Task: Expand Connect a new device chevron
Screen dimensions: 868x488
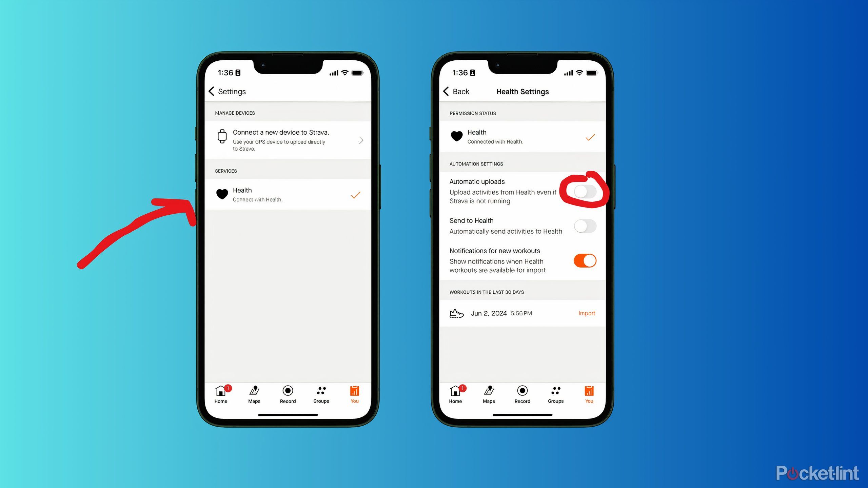Action: coord(362,140)
